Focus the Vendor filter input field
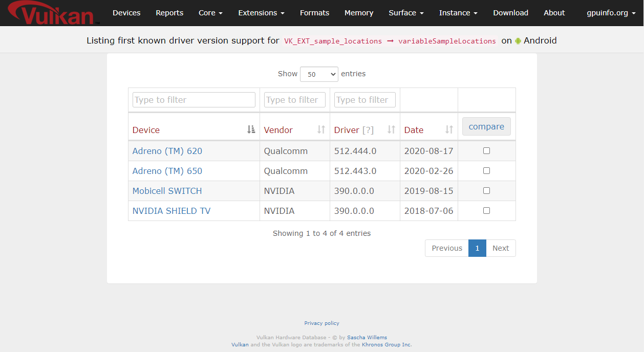The height and width of the screenshot is (352, 644). tap(295, 100)
